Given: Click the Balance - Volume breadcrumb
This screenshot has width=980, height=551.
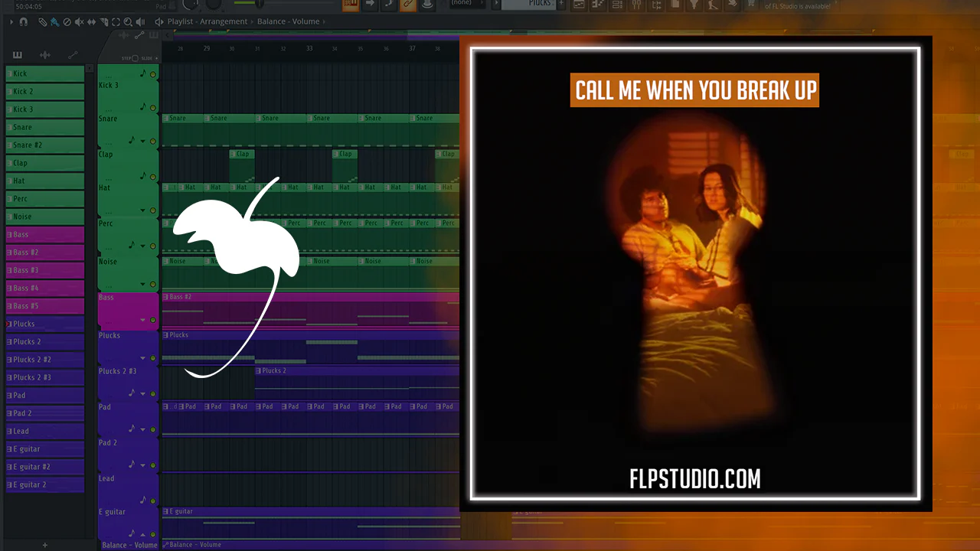Looking at the screenshot, I should pos(288,21).
